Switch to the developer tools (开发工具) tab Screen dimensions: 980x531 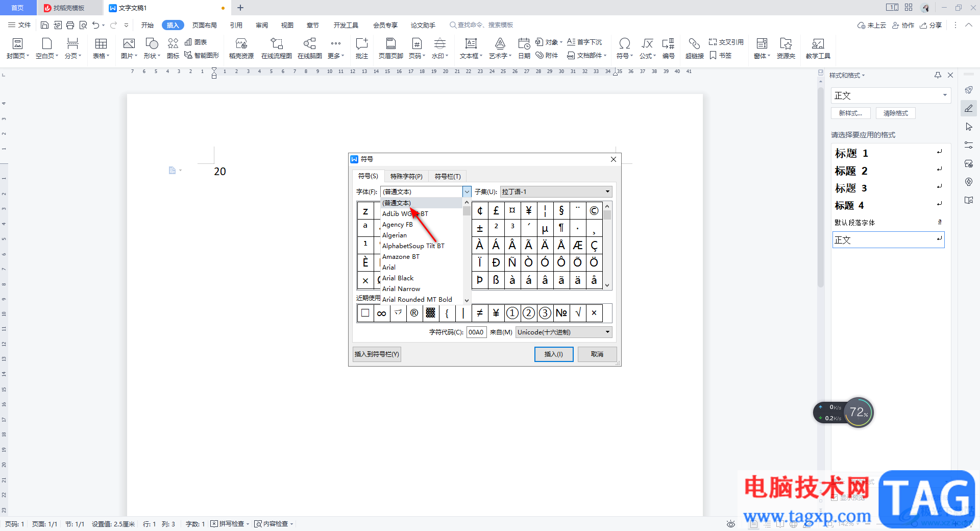346,25
